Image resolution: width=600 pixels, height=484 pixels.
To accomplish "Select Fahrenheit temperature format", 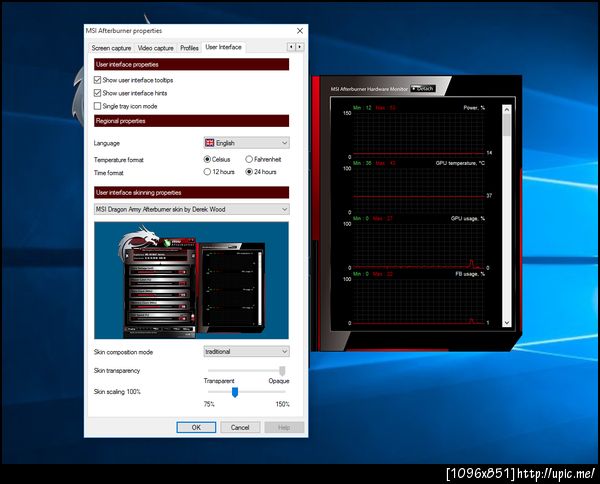I will (249, 159).
